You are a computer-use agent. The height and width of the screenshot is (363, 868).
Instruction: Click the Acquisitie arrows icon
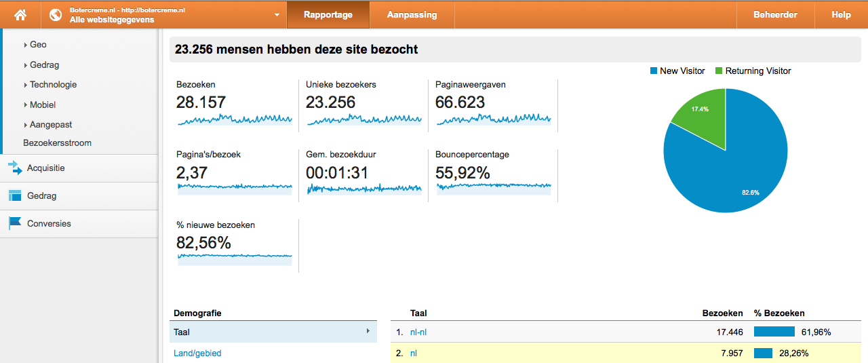(15, 168)
